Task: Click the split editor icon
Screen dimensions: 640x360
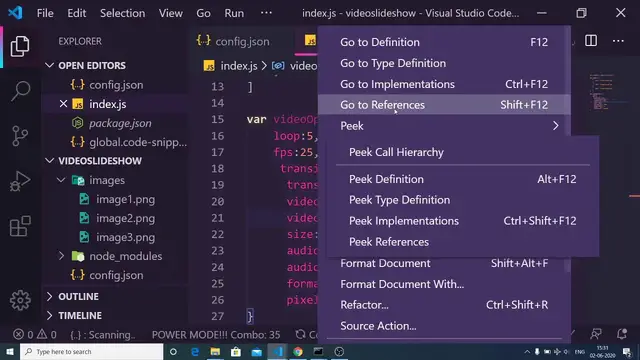Action: point(591,41)
